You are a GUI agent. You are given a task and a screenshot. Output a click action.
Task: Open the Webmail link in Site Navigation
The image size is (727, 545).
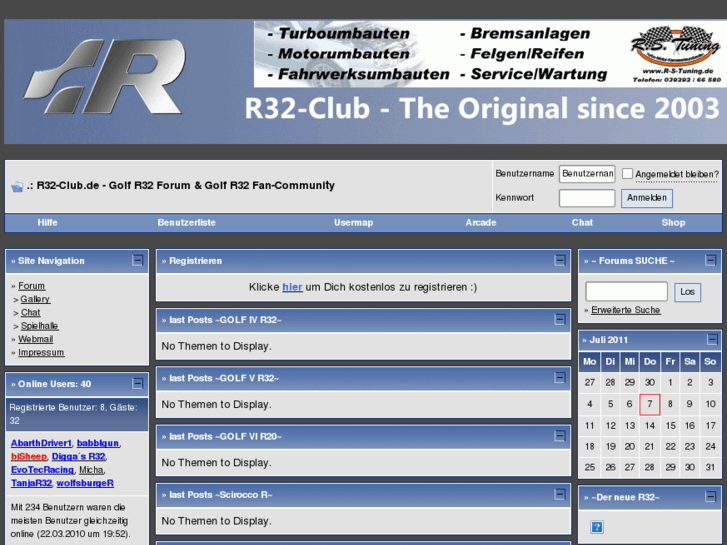[x=36, y=339]
